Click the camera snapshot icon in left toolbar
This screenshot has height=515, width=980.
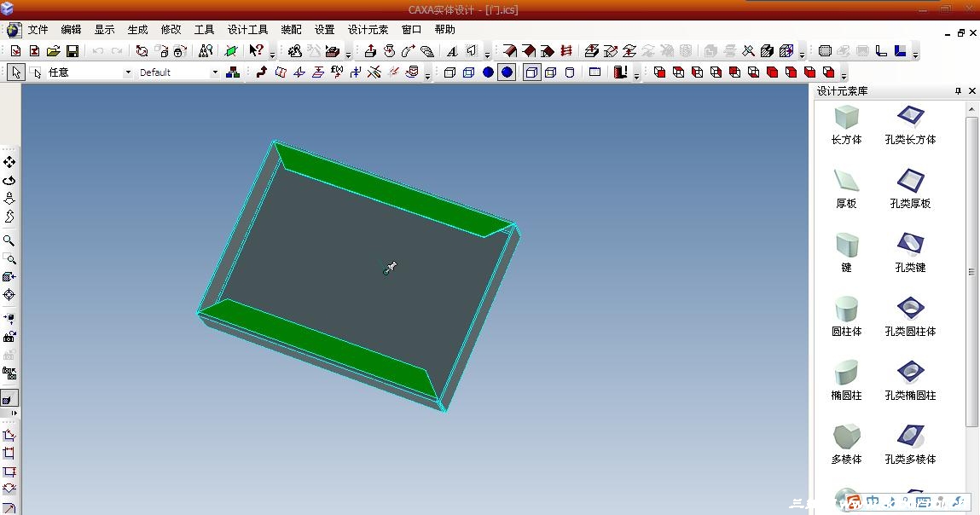point(9,337)
